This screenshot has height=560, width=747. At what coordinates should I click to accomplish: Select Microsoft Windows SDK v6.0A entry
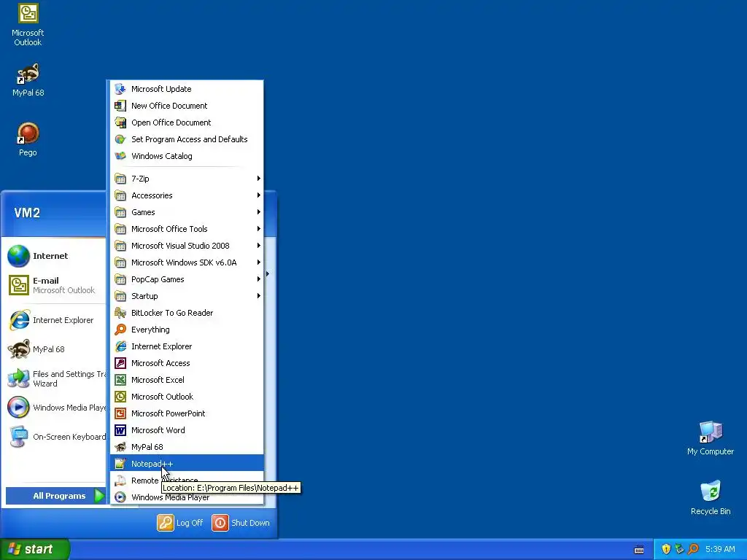click(187, 262)
